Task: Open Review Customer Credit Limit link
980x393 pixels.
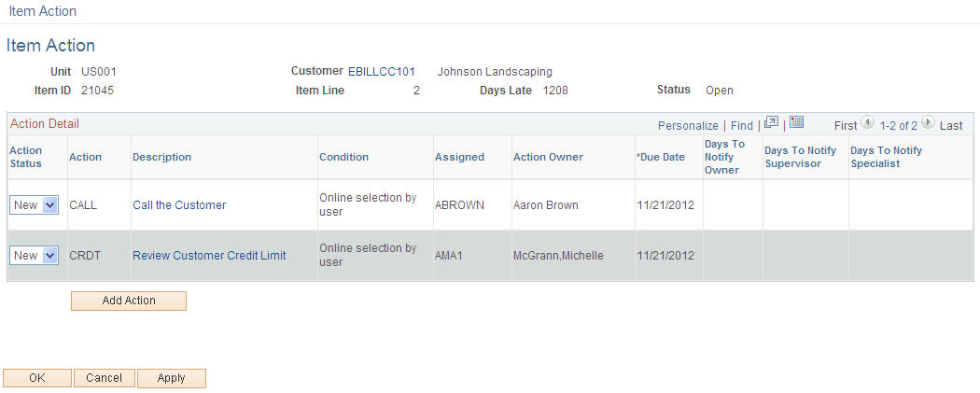Action: [x=209, y=256]
